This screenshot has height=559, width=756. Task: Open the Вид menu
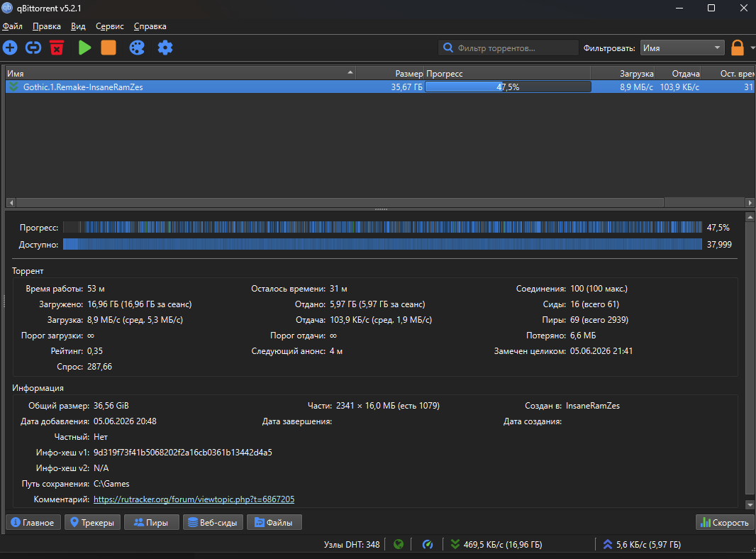[78, 26]
